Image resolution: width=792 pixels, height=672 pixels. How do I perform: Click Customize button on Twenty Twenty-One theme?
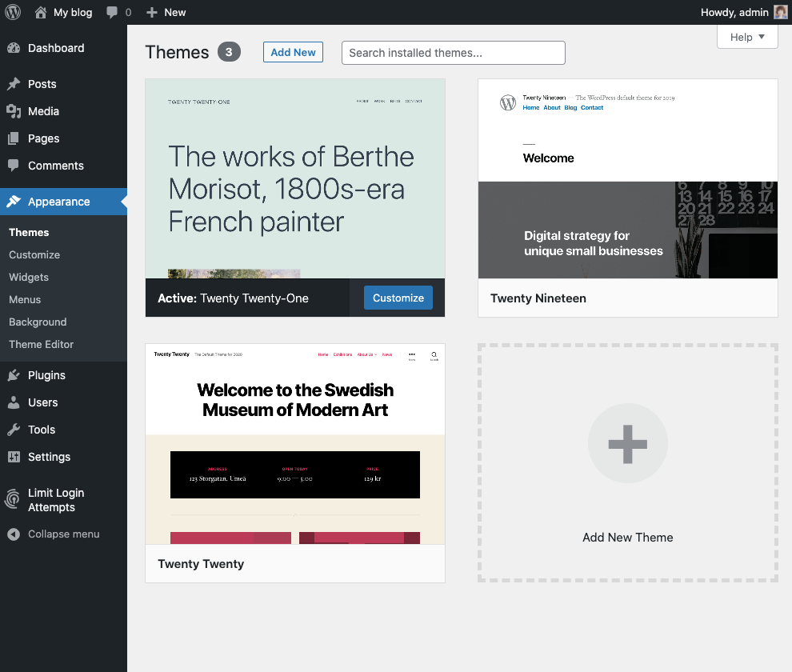coord(398,298)
